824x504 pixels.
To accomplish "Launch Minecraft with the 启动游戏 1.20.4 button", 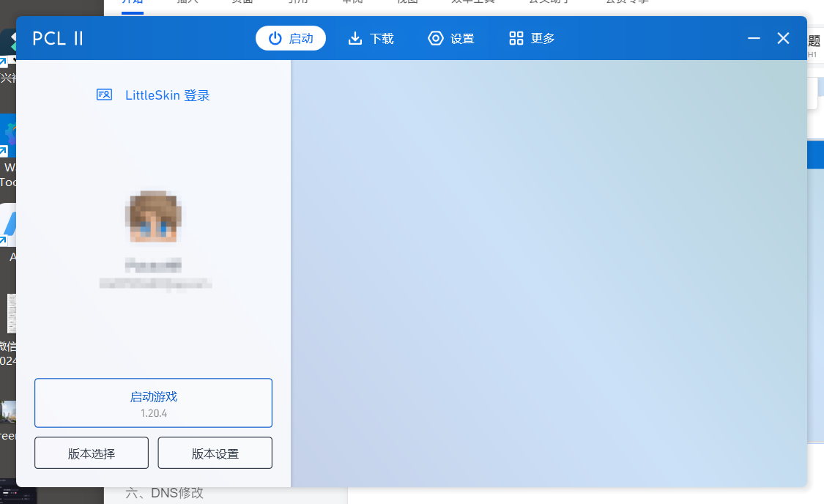I will 153,402.
